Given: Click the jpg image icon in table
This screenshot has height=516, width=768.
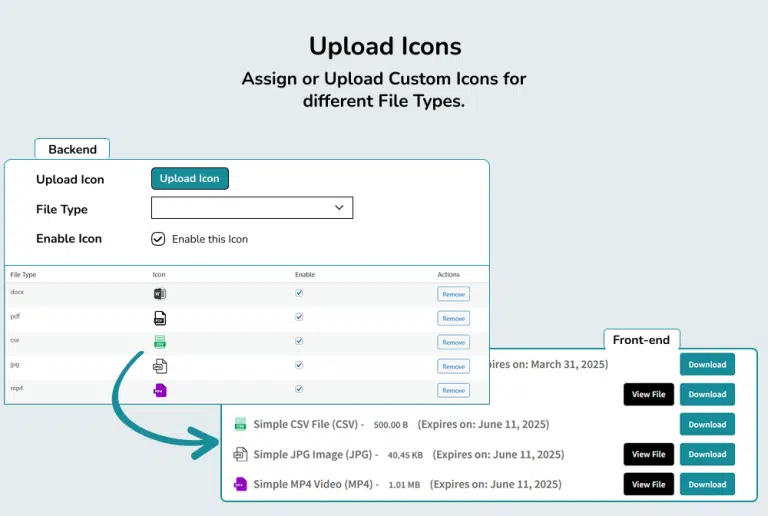Looking at the screenshot, I should 159,366.
